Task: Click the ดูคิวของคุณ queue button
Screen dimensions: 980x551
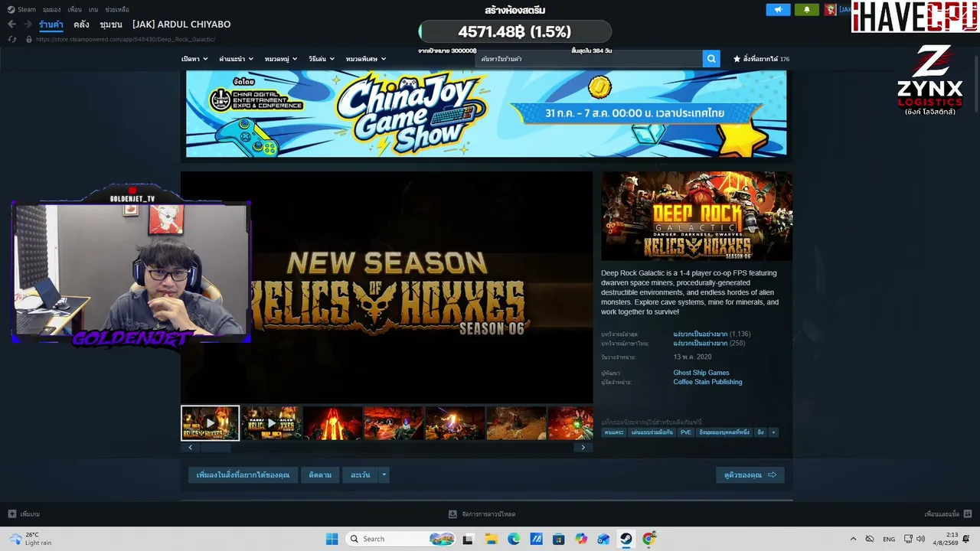Action: [750, 475]
